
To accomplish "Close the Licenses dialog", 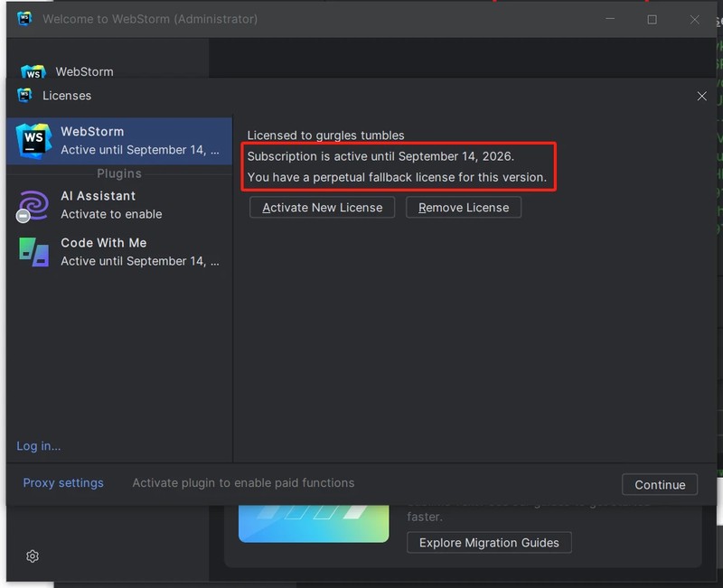I will click(x=702, y=96).
